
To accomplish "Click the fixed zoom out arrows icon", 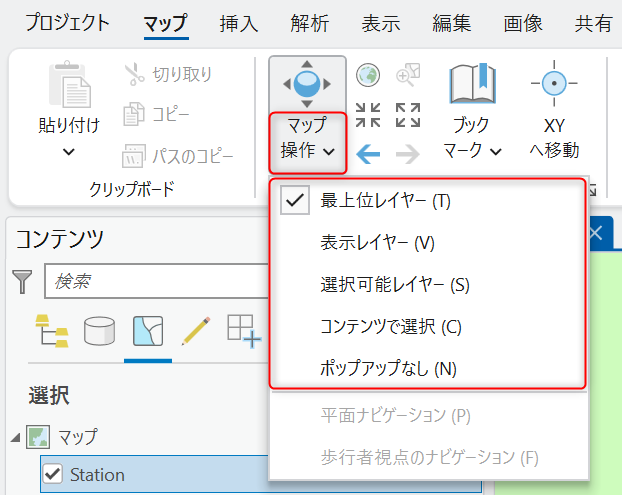I will 408,115.
